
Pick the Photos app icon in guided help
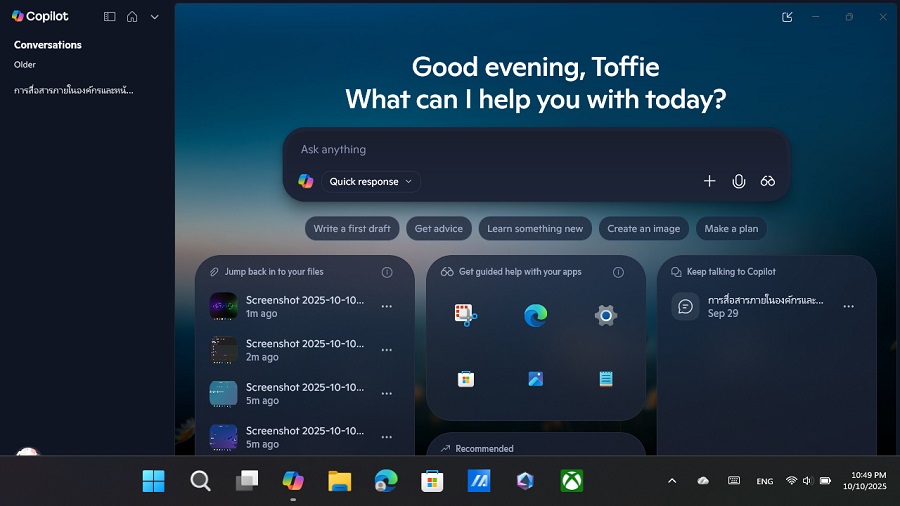coord(535,379)
